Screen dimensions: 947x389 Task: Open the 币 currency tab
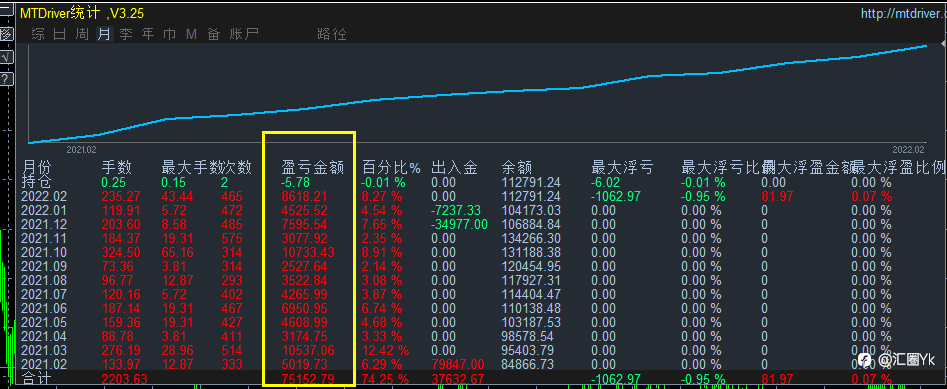170,34
